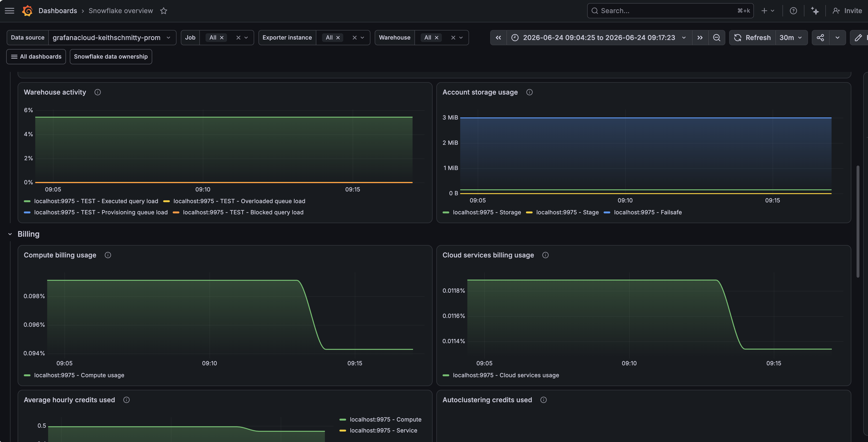Click the Grafana logo icon
The height and width of the screenshot is (442, 868).
(27, 11)
